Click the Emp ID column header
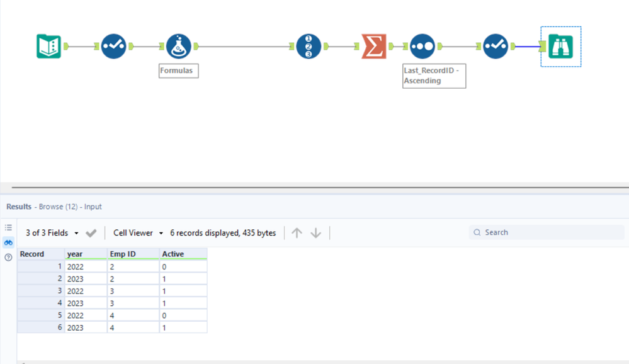Image resolution: width=629 pixels, height=364 pixels. click(133, 254)
